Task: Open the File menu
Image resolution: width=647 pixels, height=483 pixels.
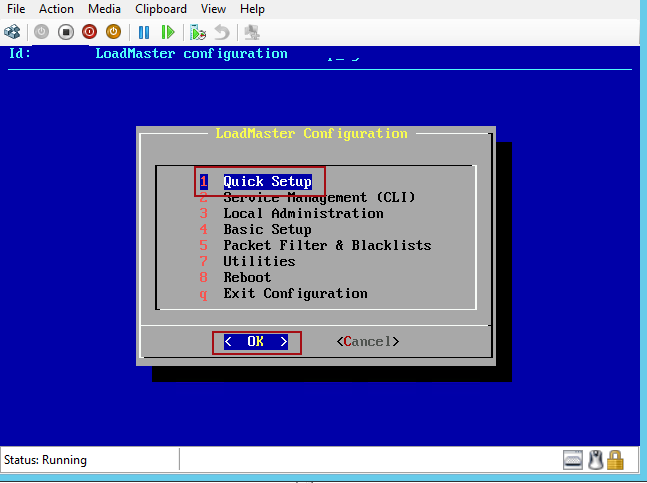Action: click(16, 9)
